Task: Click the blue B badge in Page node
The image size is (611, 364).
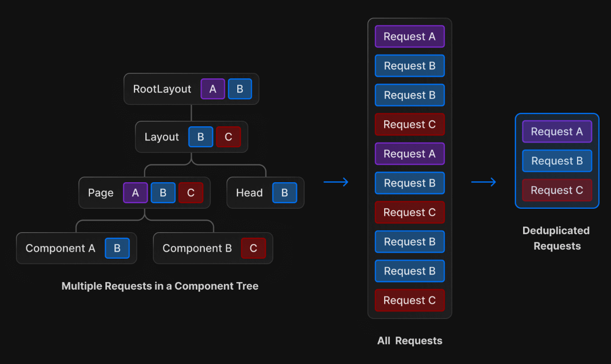Action: click(x=163, y=193)
